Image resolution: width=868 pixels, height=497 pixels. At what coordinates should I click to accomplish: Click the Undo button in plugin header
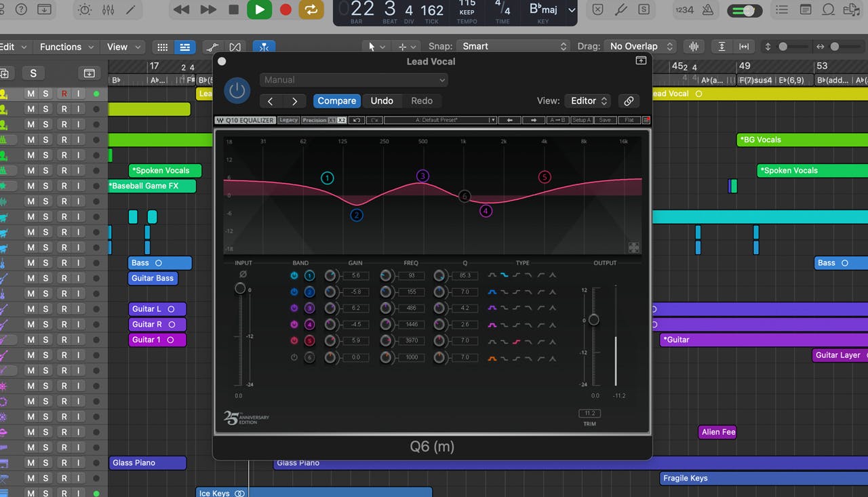tap(382, 101)
